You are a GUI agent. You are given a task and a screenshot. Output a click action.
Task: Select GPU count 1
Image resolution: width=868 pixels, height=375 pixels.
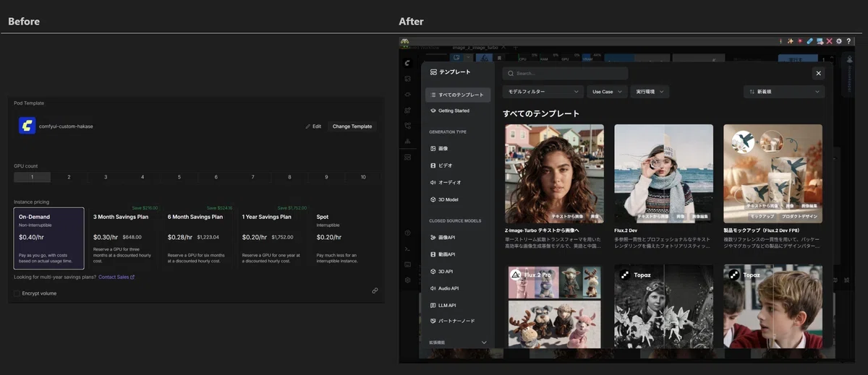tap(32, 177)
